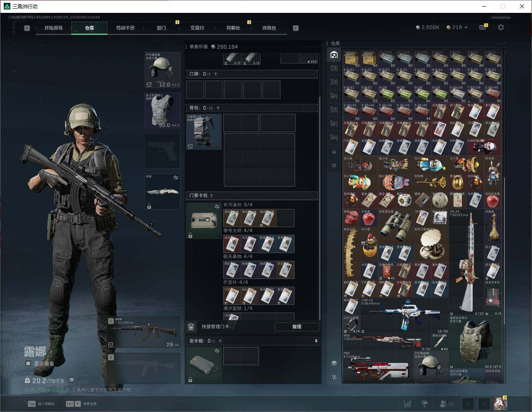
Task: Click the 管理 button
Action: 297,327
